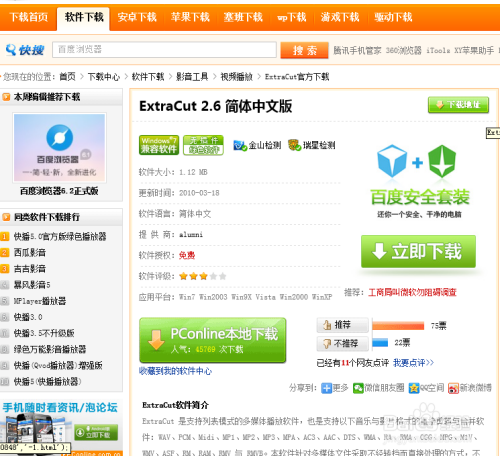Screen dimensions: 500x456
Task: Go to 首页 in breadcrumb
Action: point(67,77)
